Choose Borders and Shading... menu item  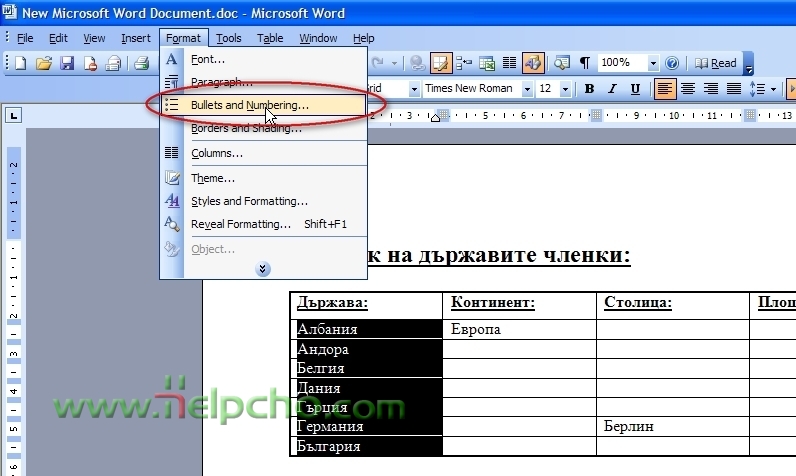coord(263,128)
